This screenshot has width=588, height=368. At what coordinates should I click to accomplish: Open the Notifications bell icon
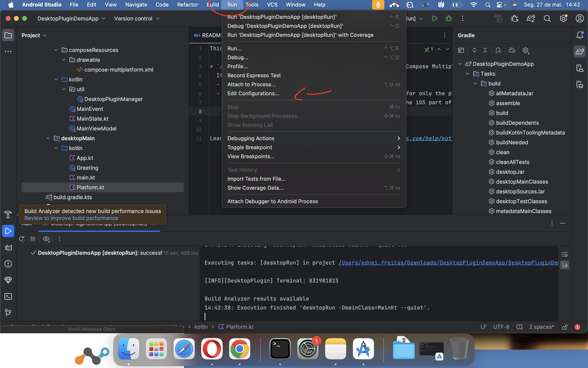(x=580, y=35)
